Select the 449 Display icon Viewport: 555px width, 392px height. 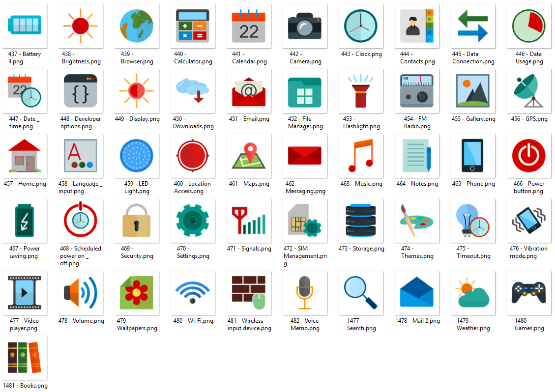pos(137,90)
